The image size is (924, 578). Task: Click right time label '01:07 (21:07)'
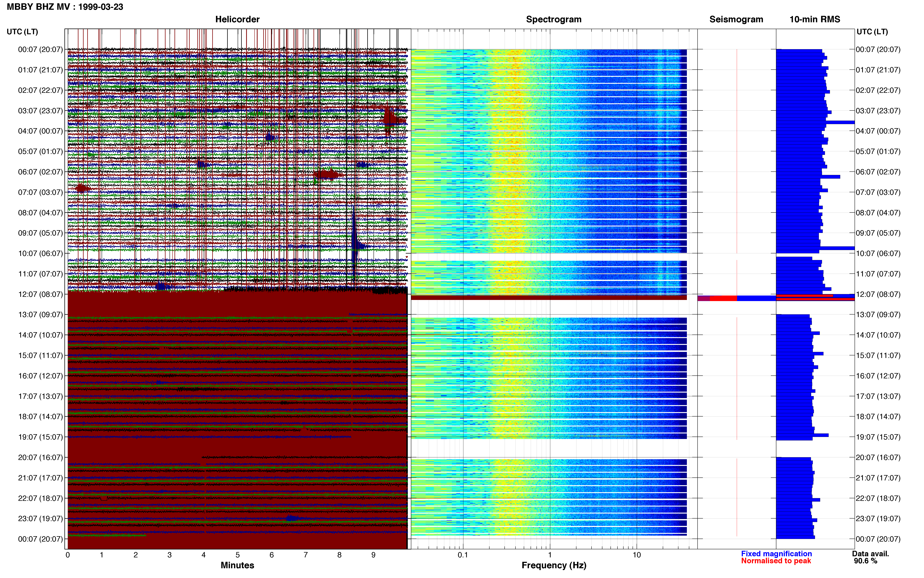click(878, 70)
